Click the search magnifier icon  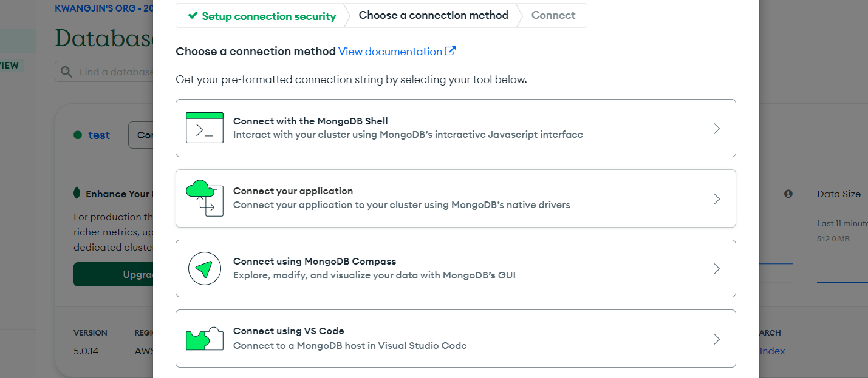coord(66,72)
